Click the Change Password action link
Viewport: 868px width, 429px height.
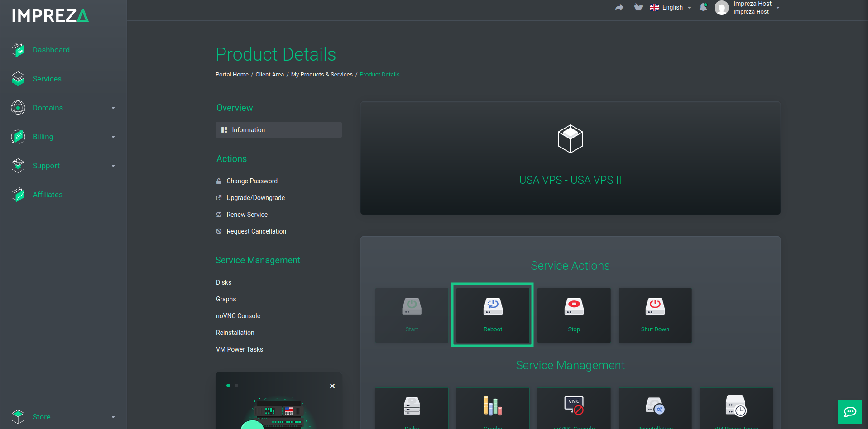coord(252,181)
